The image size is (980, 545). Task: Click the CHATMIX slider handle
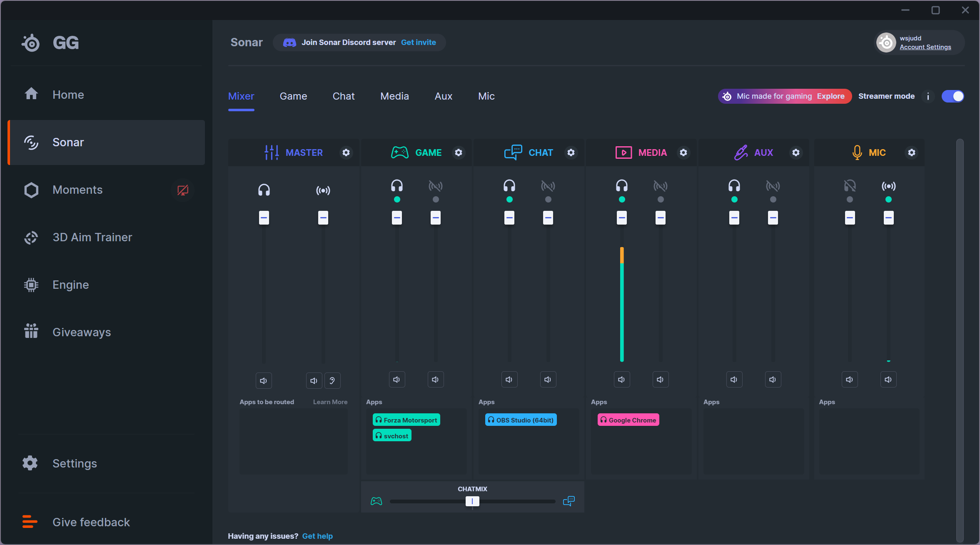tap(472, 501)
